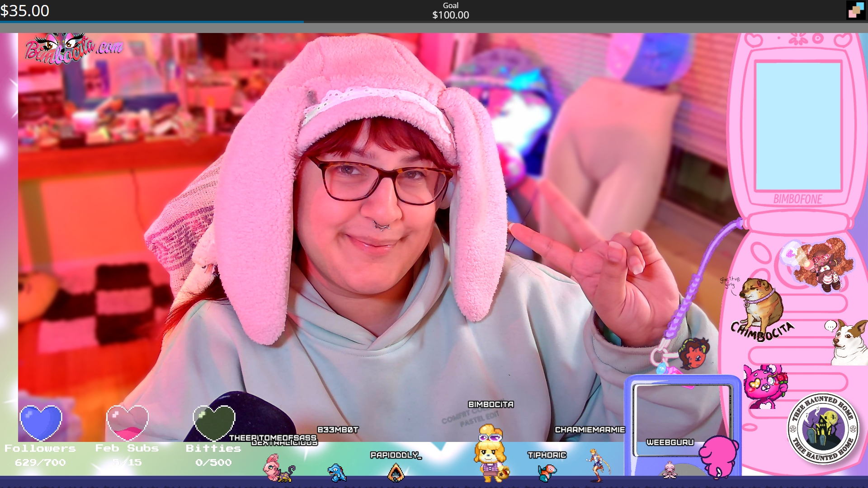This screenshot has height=488, width=868.
Task: Click the Porygon sprite under TIPHORIC
Action: point(547,473)
